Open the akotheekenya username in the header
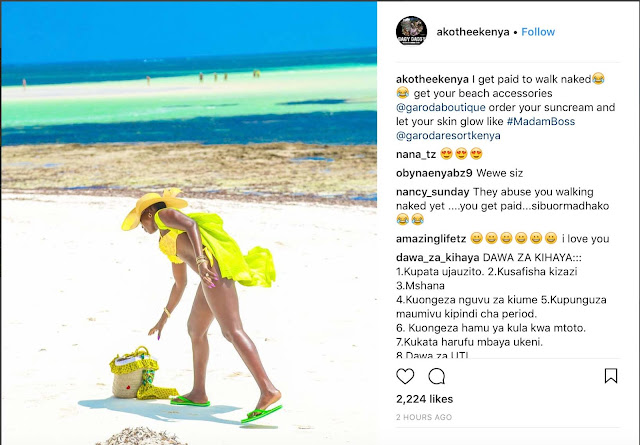The width and height of the screenshot is (640, 445). click(473, 32)
